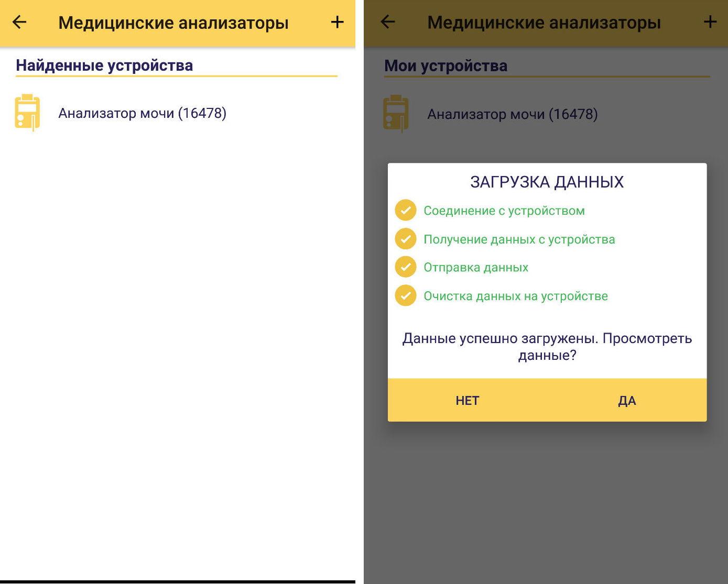Tap the dimmed Медицинские анализаторы header
The width and height of the screenshot is (728, 584).
[x=544, y=23]
